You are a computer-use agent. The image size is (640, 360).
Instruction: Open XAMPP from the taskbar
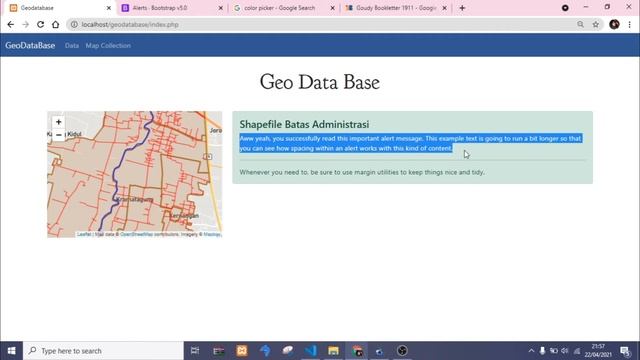[x=242, y=351]
